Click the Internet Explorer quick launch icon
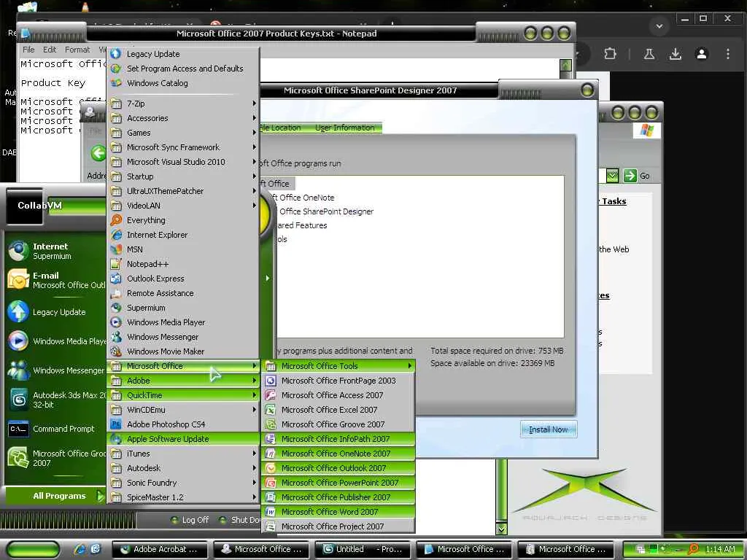This screenshot has width=747, height=560. [x=80, y=549]
